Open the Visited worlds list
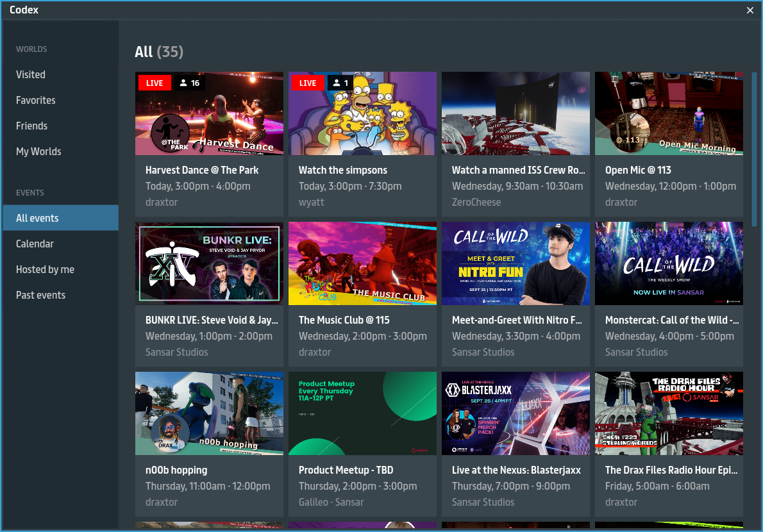 coord(31,74)
